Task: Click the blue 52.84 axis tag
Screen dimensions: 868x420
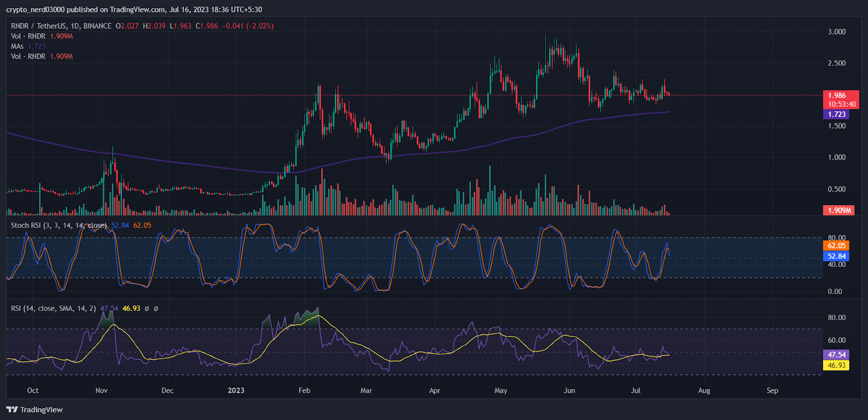Action: 836,256
